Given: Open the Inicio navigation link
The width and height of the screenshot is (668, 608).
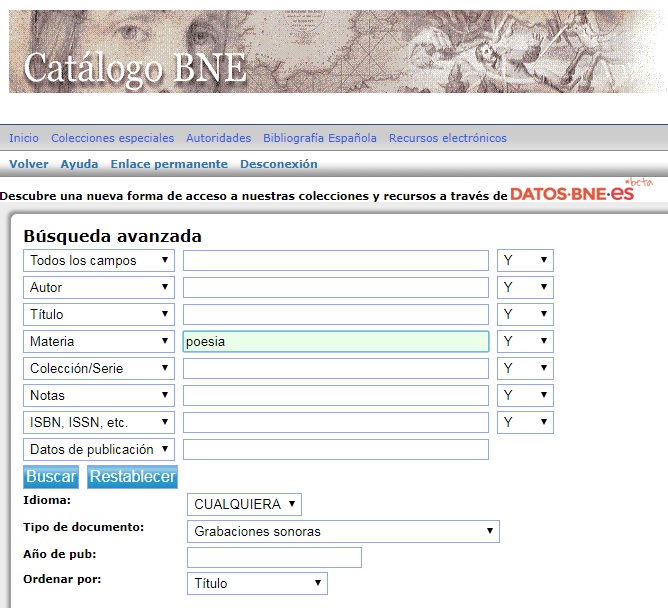Looking at the screenshot, I should click(x=24, y=138).
